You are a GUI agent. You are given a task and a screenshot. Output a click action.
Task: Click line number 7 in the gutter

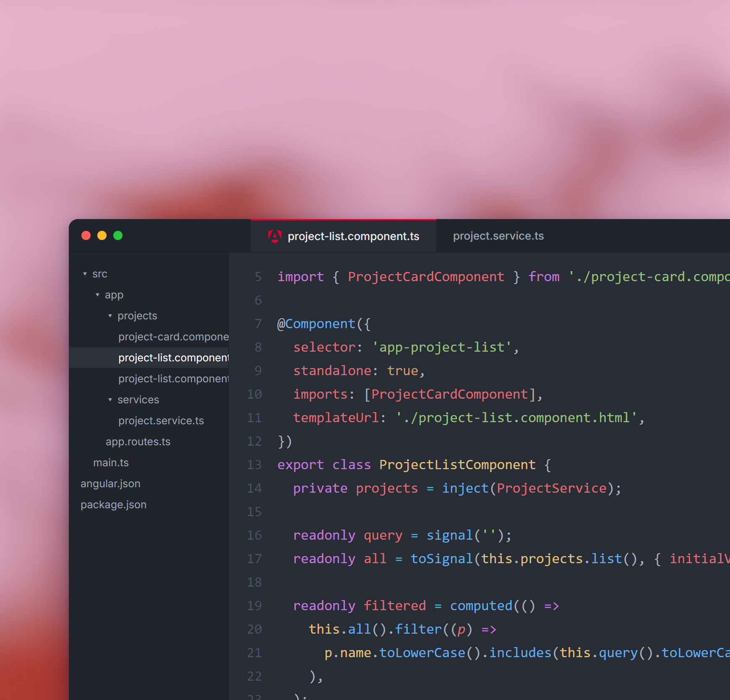[x=258, y=324]
